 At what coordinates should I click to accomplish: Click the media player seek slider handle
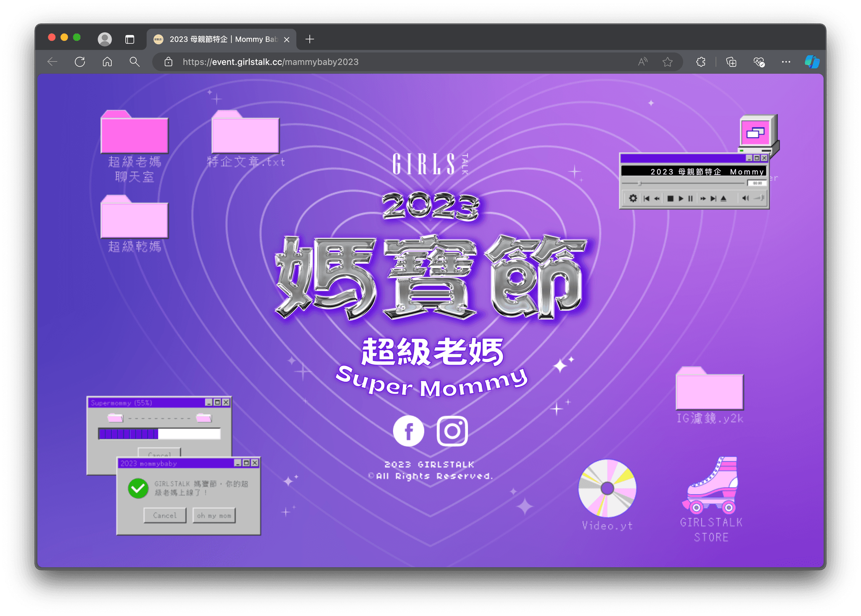click(x=639, y=183)
